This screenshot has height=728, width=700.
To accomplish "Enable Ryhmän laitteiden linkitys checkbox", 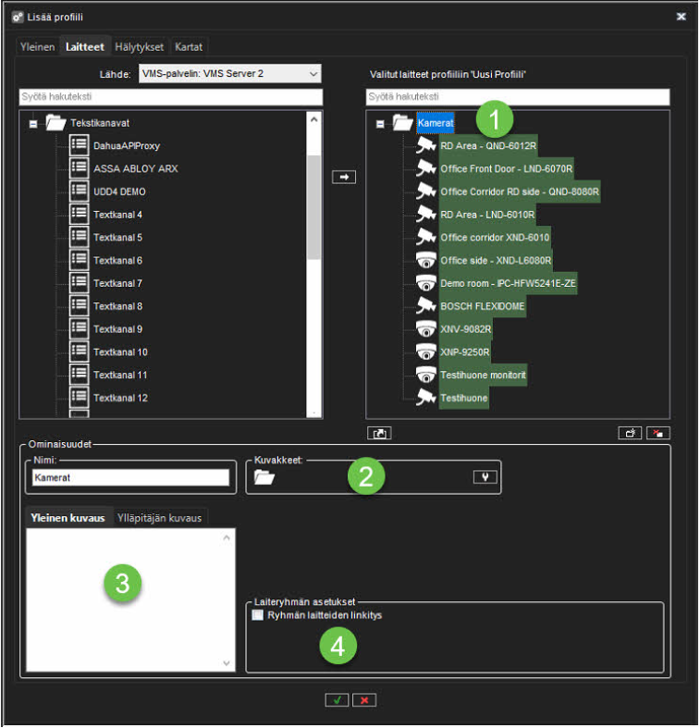I will [259, 615].
